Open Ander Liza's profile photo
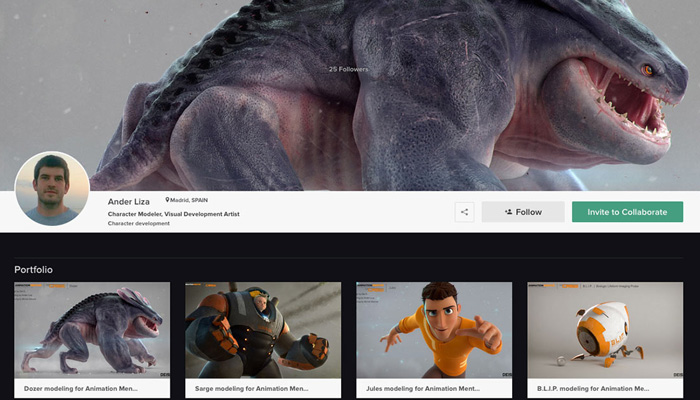Viewport: 700px width, 400px height. (52, 188)
